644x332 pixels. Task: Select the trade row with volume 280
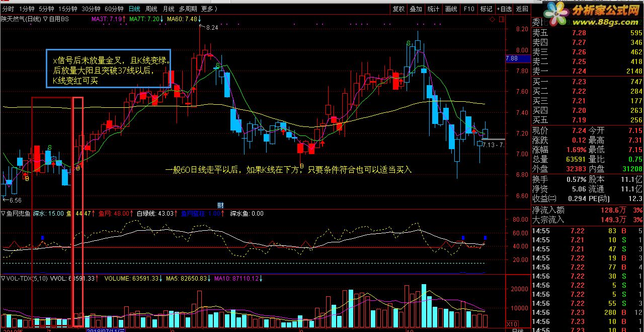pos(588,312)
